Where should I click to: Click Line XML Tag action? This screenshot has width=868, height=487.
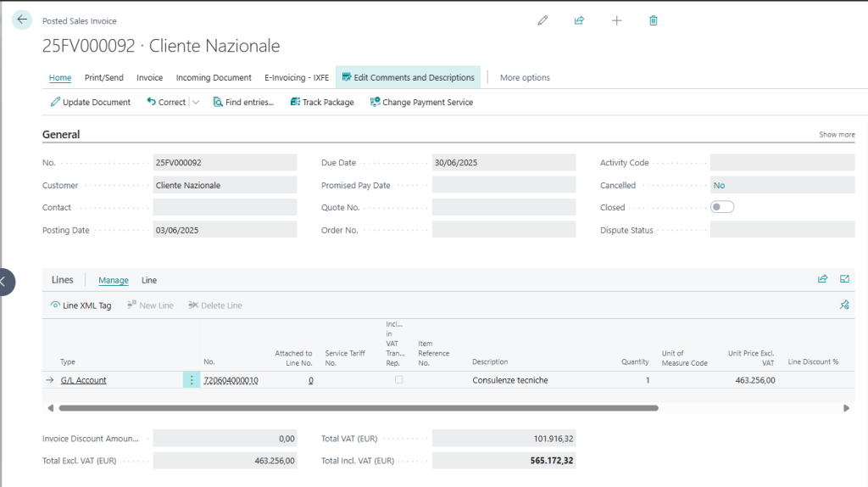click(81, 305)
